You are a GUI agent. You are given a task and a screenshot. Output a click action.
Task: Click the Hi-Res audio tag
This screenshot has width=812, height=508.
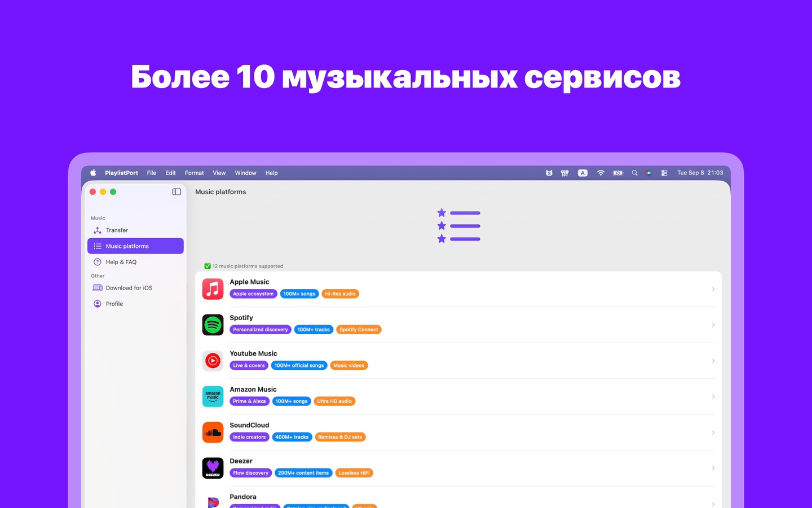coord(341,294)
